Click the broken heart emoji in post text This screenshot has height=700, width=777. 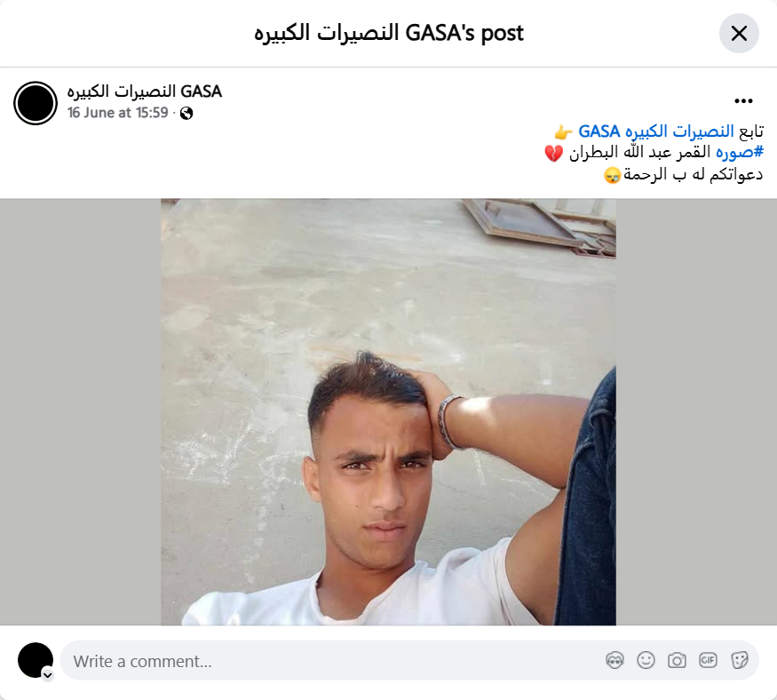[553, 153]
